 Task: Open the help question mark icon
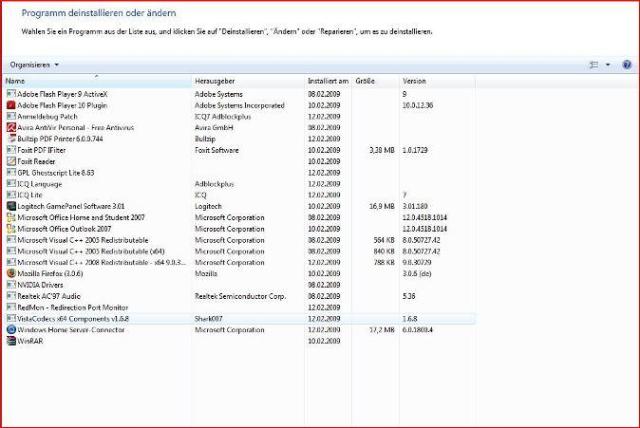[627, 64]
